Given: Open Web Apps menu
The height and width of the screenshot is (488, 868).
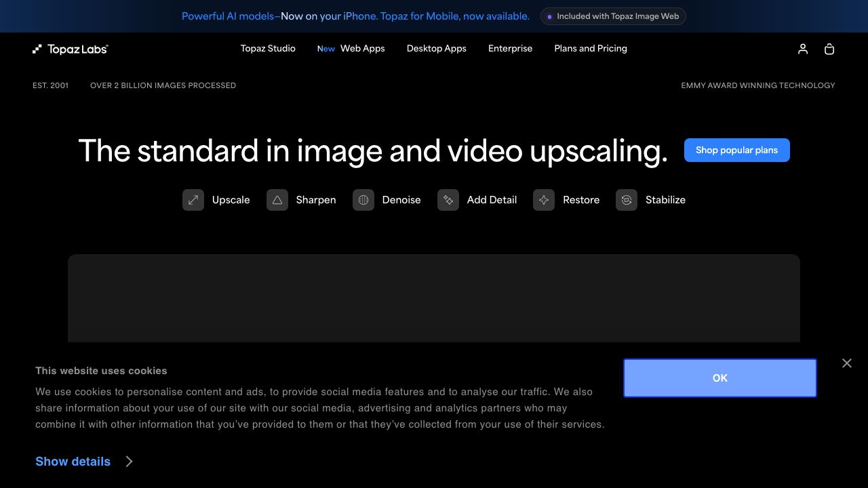Looking at the screenshot, I should tap(362, 49).
